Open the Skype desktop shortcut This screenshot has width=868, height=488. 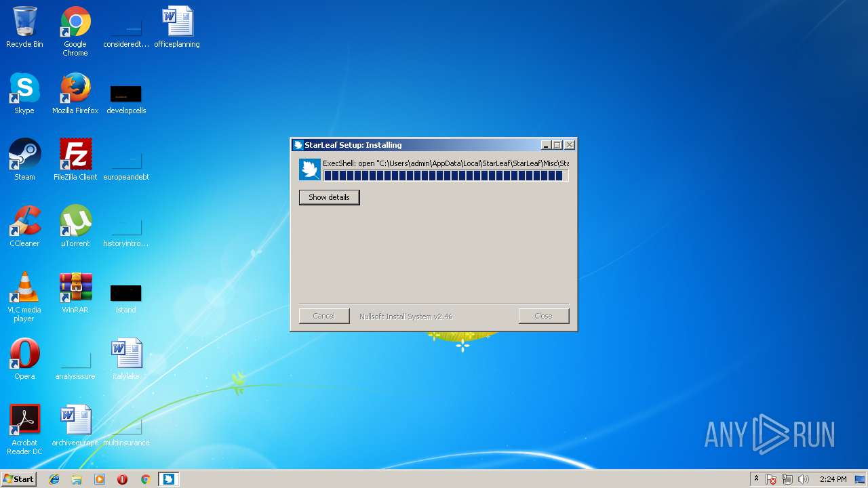click(x=24, y=94)
